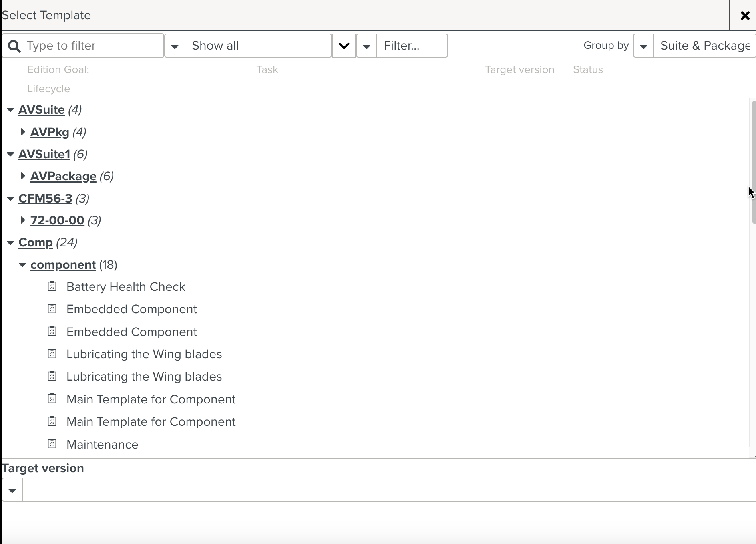The image size is (756, 544).
Task: Expand the AVPkg tree node
Action: click(x=23, y=132)
